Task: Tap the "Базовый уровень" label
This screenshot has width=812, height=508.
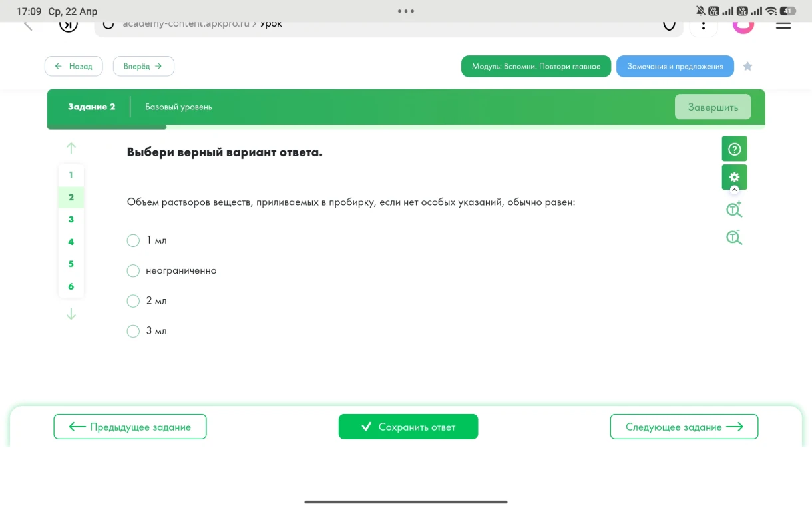Action: point(178,107)
